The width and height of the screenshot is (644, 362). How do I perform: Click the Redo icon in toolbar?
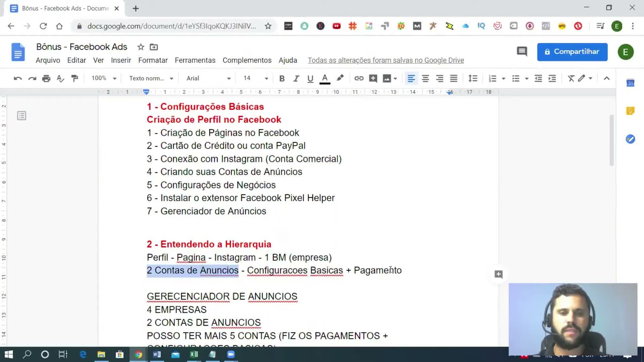point(32,78)
